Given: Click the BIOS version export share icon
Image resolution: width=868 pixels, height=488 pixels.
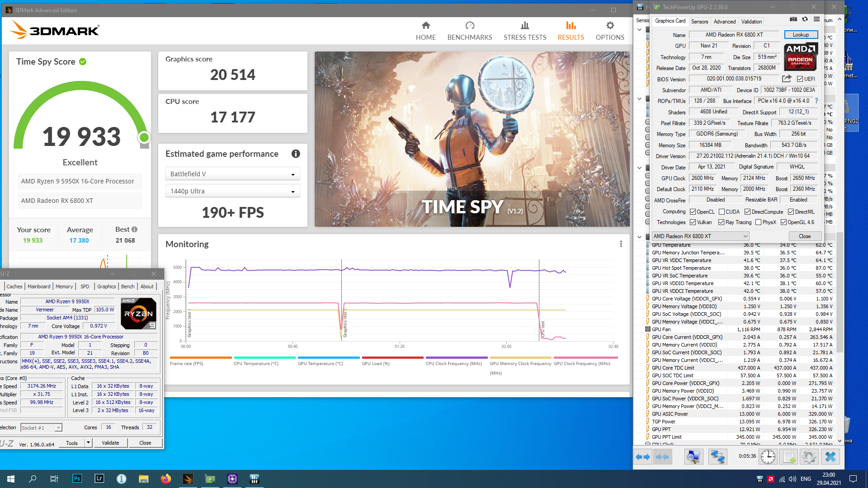Looking at the screenshot, I should tap(787, 79).
